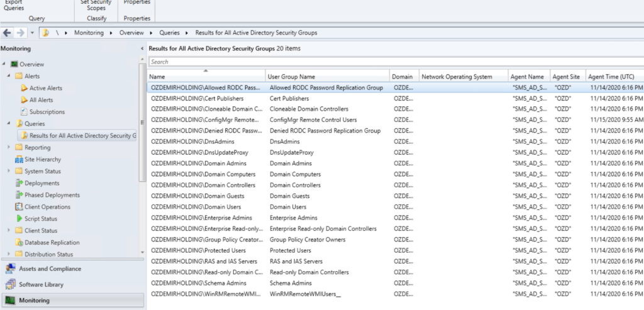644x310 pixels.
Task: Collapse the Monitoring navigation pane
Action: 142,48
